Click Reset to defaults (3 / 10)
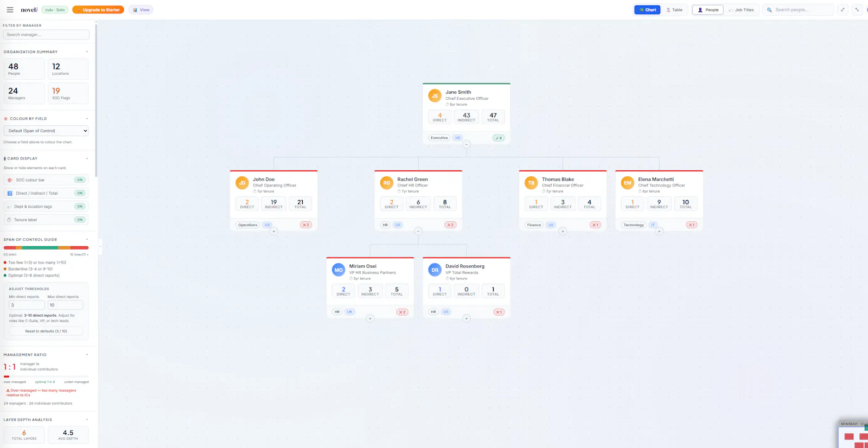The height and width of the screenshot is (448, 868). pos(46,331)
